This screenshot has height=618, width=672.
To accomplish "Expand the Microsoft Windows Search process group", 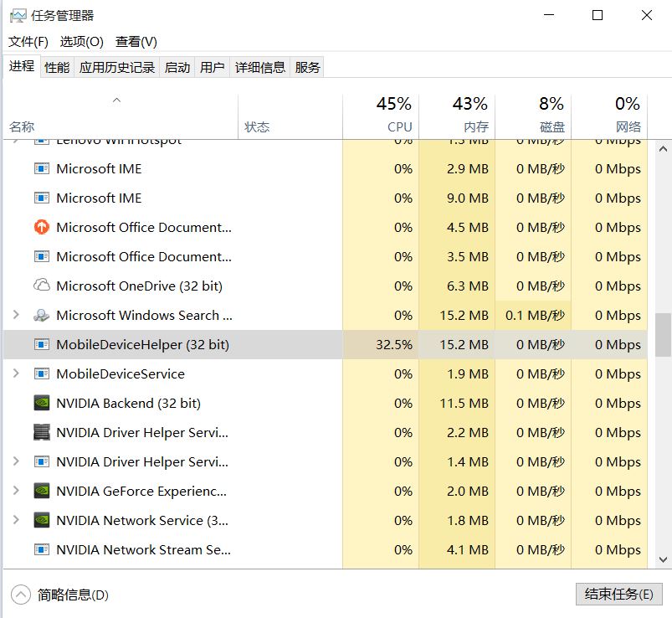I will [x=16, y=315].
